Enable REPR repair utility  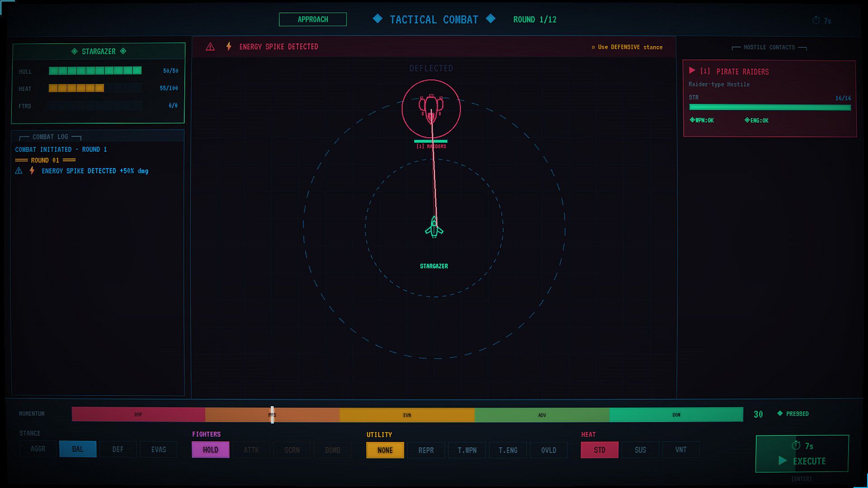tap(426, 450)
